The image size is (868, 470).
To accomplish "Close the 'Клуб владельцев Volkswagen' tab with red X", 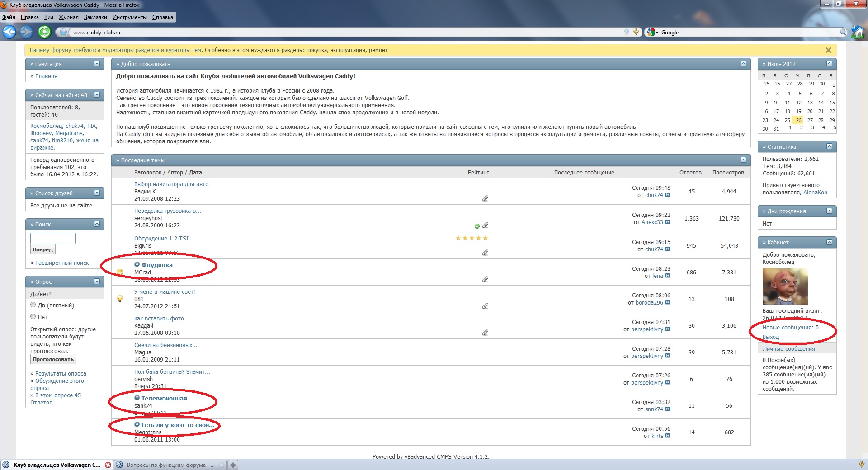I will [x=108, y=465].
